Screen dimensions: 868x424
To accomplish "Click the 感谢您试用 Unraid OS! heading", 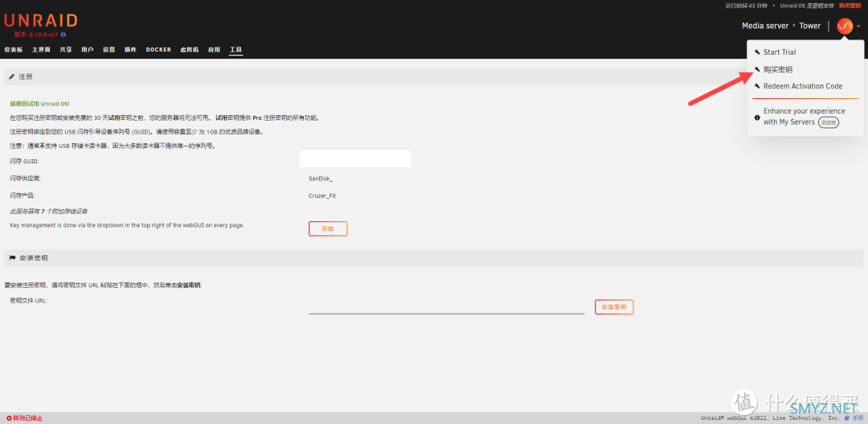I will 40,104.
